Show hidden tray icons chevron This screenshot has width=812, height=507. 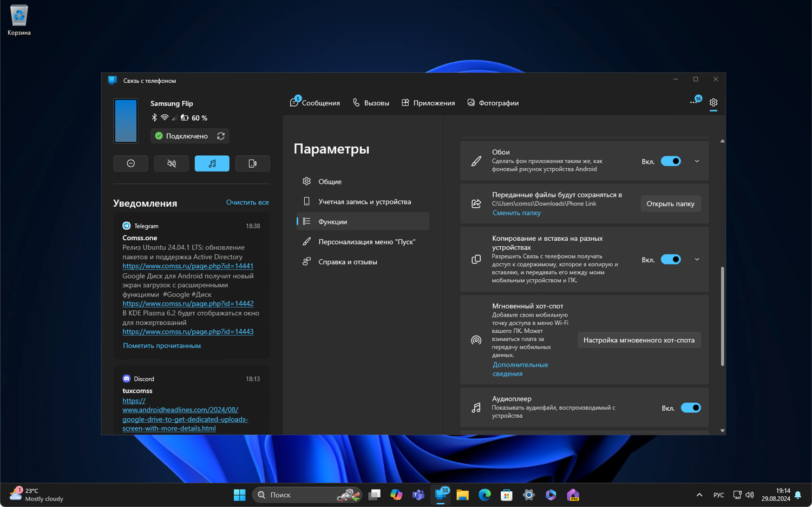click(x=699, y=495)
